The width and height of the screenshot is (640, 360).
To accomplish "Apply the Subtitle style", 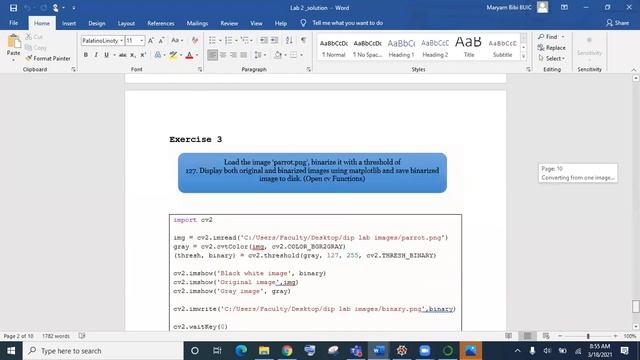I will click(x=502, y=48).
